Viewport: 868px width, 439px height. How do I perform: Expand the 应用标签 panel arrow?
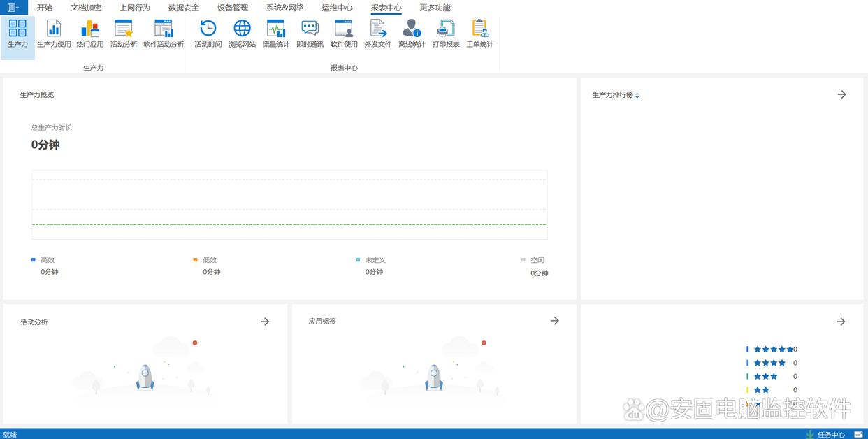coord(554,321)
